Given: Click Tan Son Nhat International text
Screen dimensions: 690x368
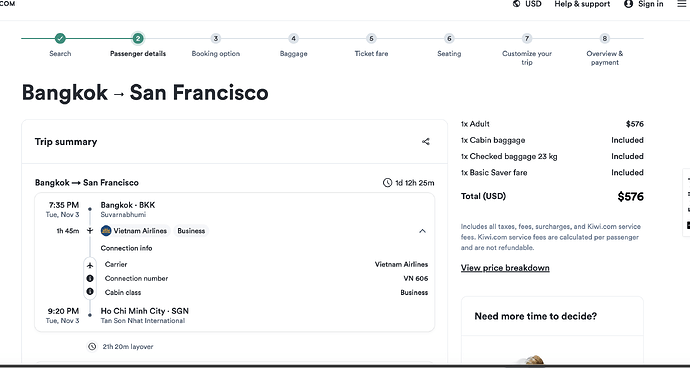Looking at the screenshot, I should (x=143, y=320).
